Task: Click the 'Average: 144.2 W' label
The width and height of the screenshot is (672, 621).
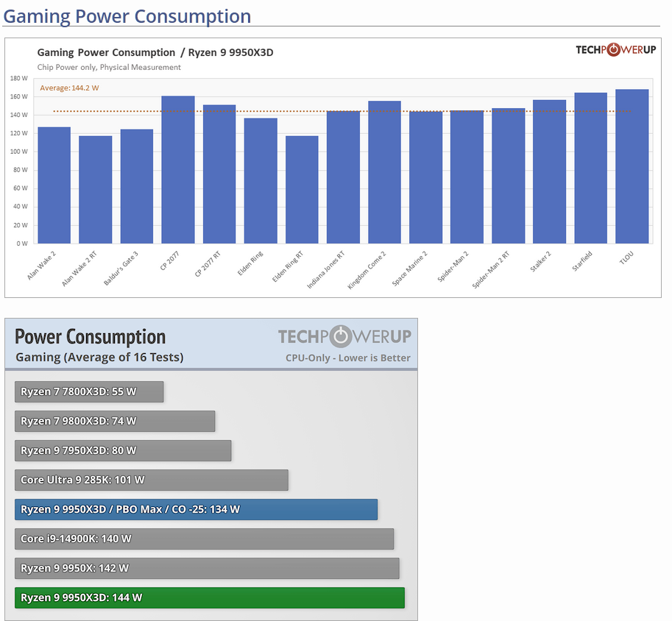Action: pyautogui.click(x=69, y=88)
